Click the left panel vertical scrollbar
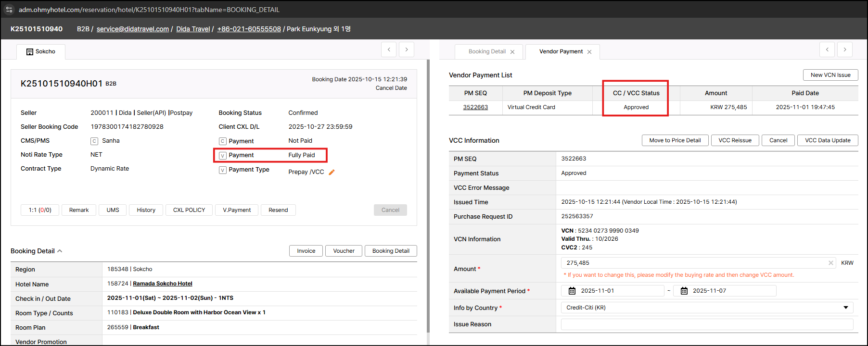Image resolution: width=868 pixels, height=346 pixels. pos(428,192)
